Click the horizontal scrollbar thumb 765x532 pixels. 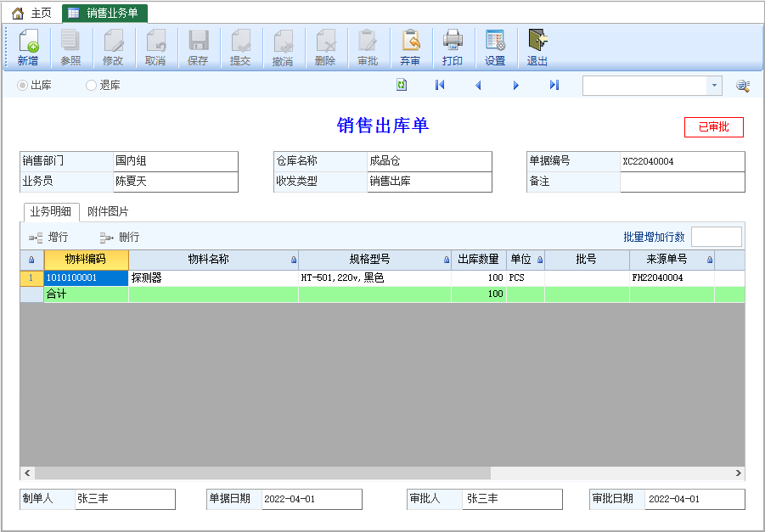point(262,473)
